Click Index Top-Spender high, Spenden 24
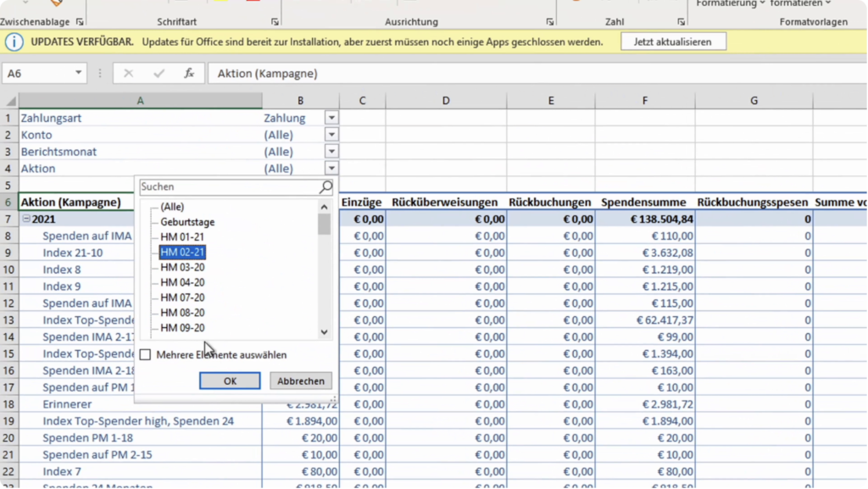Screen dimensions: 868x489 138,421
